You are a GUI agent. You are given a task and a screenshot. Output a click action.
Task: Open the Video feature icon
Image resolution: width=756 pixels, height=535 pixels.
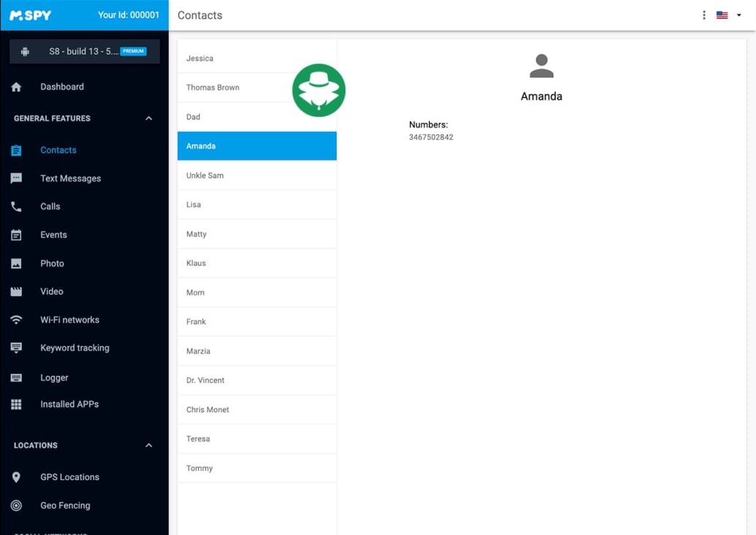click(x=16, y=291)
